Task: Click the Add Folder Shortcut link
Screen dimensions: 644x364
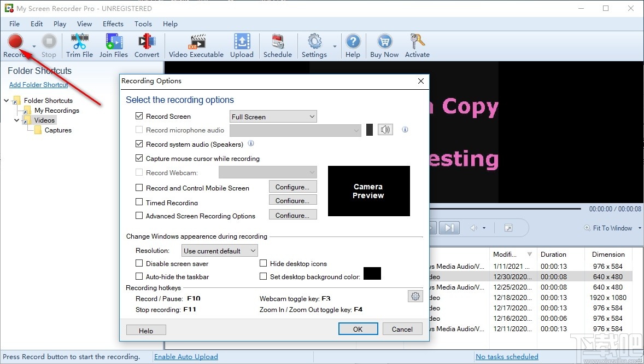Action: (38, 84)
